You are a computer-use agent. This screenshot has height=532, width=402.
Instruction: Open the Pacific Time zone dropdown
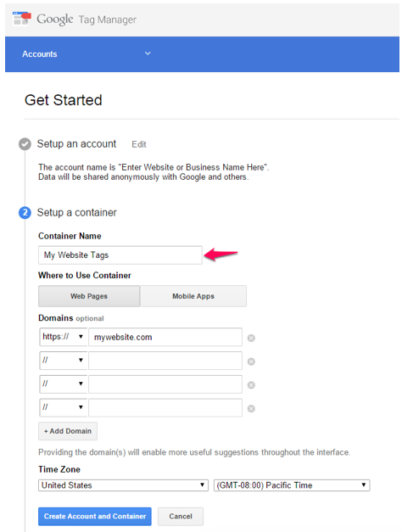(x=292, y=485)
